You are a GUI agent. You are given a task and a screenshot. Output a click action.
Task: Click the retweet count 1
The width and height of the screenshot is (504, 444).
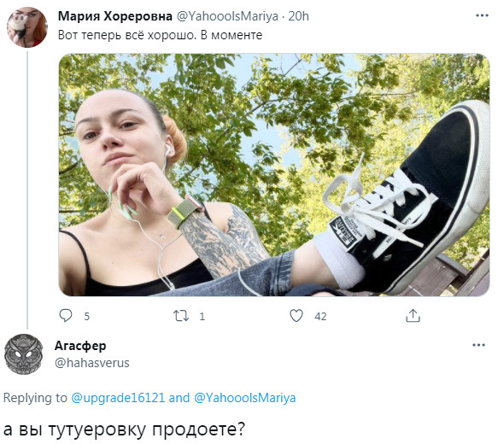pos(202,317)
